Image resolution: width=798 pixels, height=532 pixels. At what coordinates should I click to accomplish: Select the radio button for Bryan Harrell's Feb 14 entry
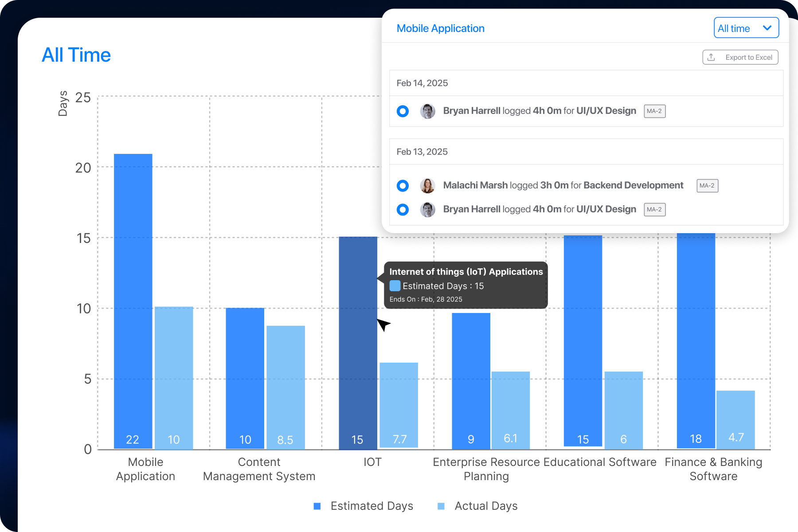click(x=403, y=111)
